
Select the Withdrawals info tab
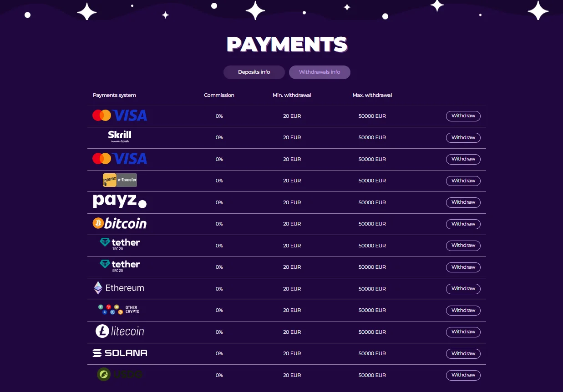pyautogui.click(x=320, y=72)
